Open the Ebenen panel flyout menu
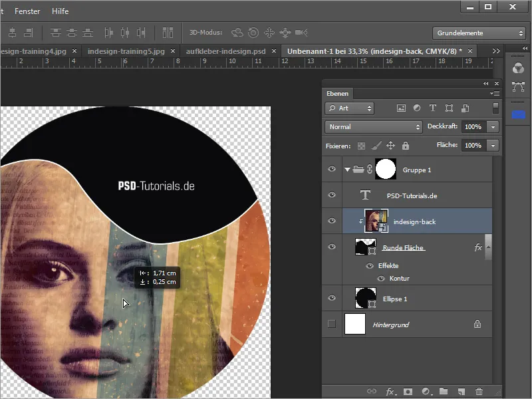The width and height of the screenshot is (532, 399). pos(495,93)
